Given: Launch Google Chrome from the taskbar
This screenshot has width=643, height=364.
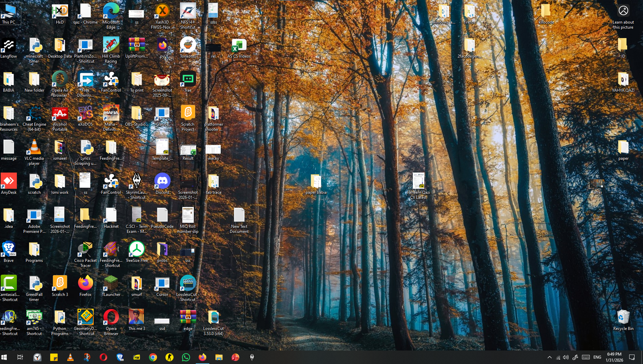Looking at the screenshot, I should (x=153, y=357).
